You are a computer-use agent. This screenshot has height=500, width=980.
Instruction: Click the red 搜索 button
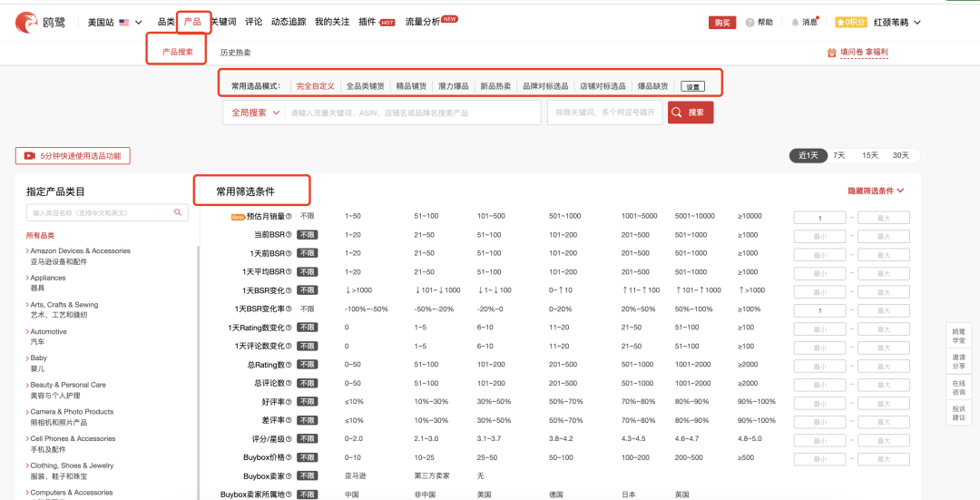click(690, 113)
